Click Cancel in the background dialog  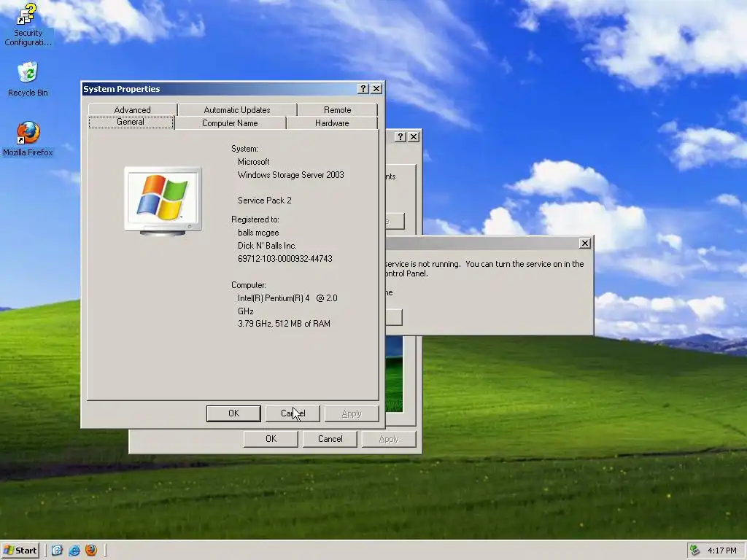tap(330, 439)
